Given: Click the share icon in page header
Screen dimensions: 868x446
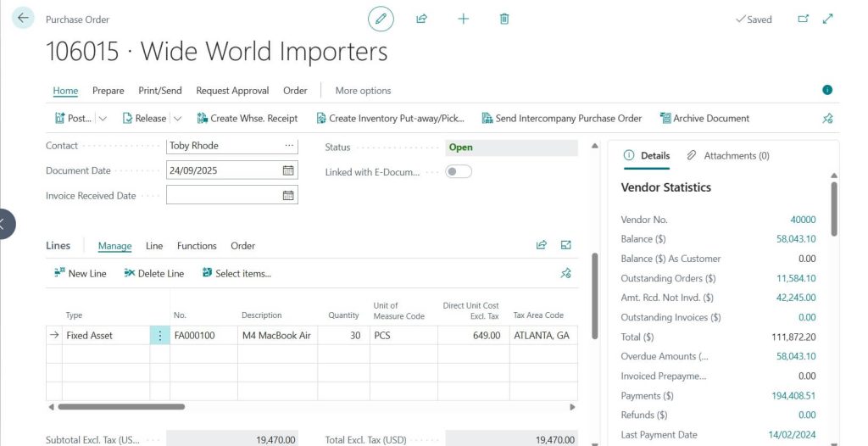Looking at the screenshot, I should click(421, 19).
